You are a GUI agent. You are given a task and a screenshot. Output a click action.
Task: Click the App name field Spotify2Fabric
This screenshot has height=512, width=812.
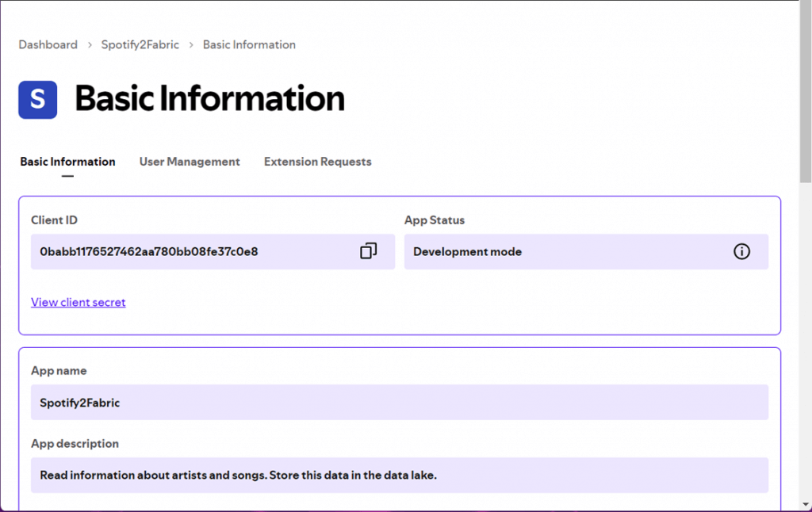pos(400,403)
